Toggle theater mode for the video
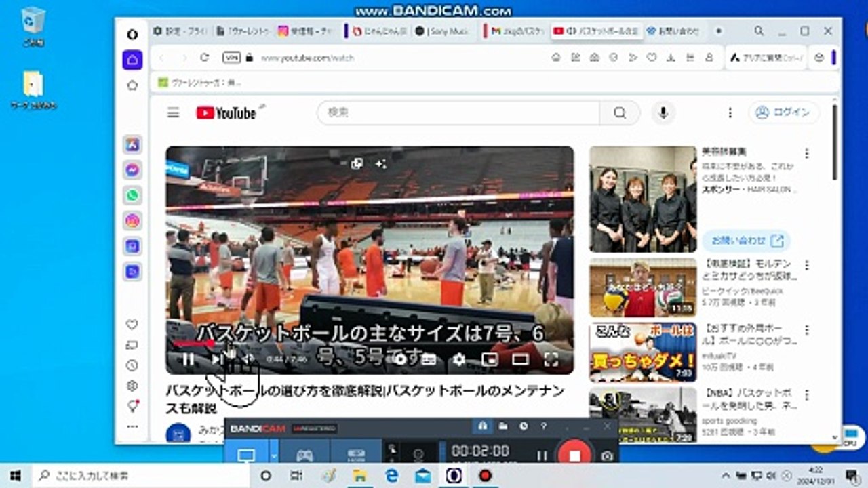This screenshot has height=488, width=868. tap(520, 359)
